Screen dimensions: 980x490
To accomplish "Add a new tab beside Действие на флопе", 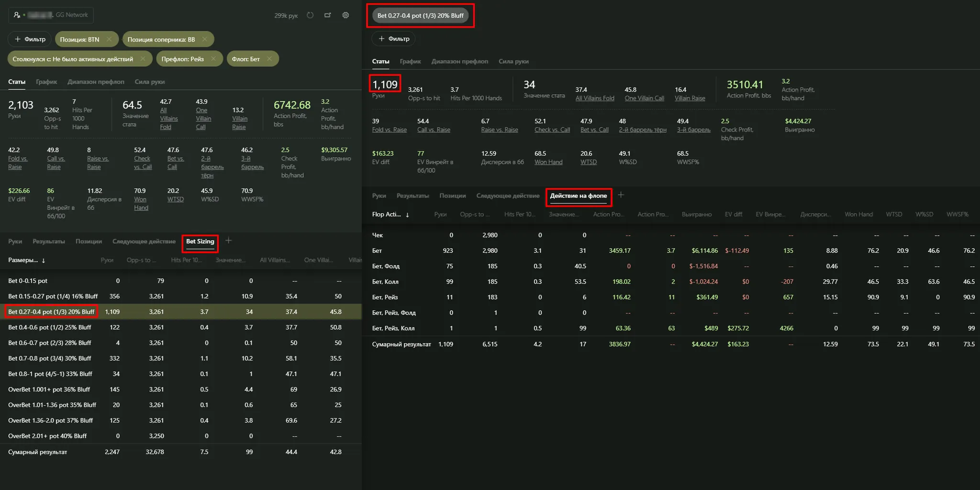I will tap(621, 195).
